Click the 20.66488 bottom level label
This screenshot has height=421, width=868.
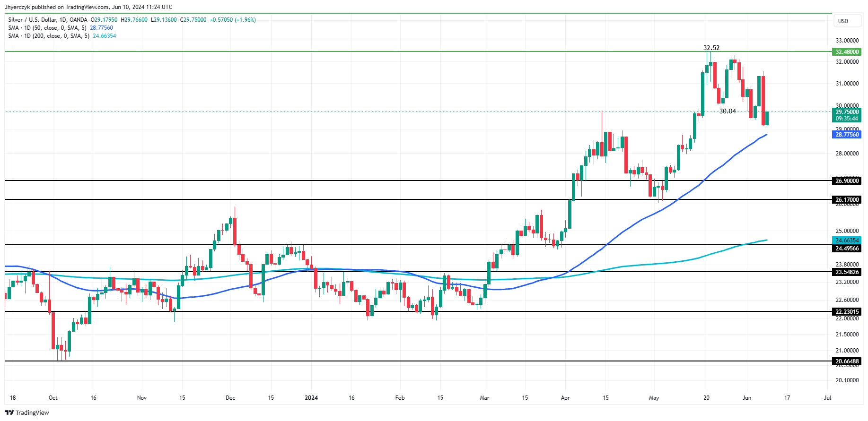(847, 361)
